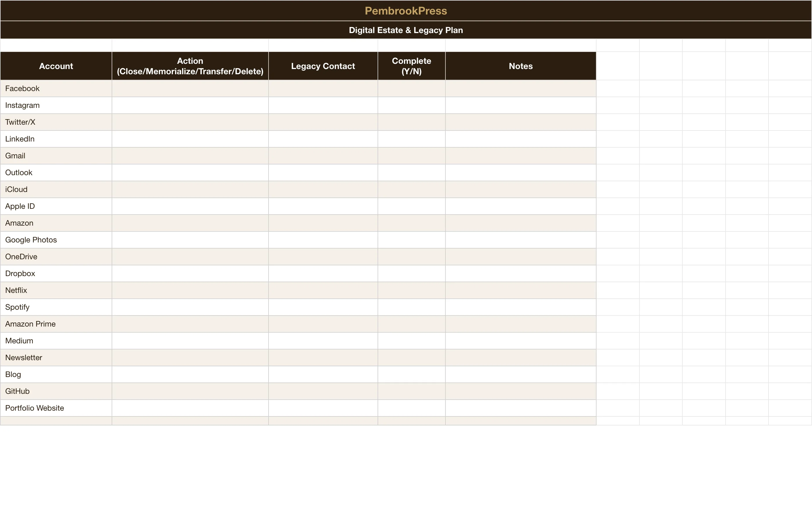The image size is (812, 522).
Task: Select the Portfolio Website account cell
Action: [x=56, y=408]
